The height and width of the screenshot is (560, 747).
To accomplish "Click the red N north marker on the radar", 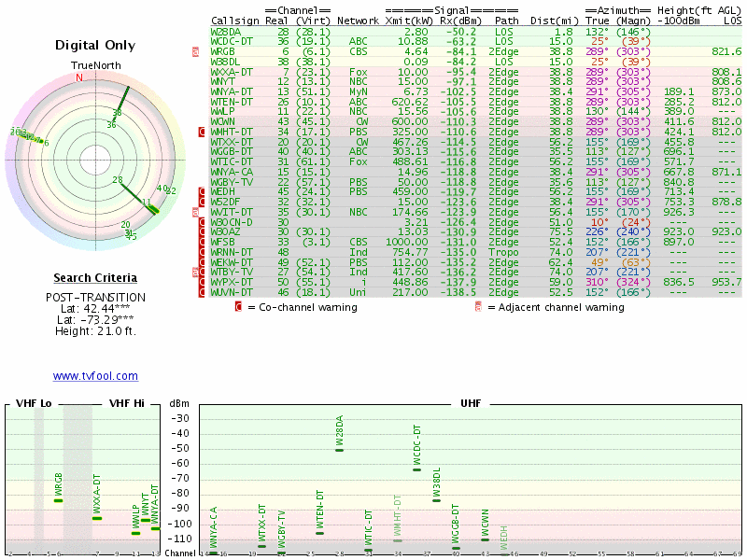I will click(79, 77).
